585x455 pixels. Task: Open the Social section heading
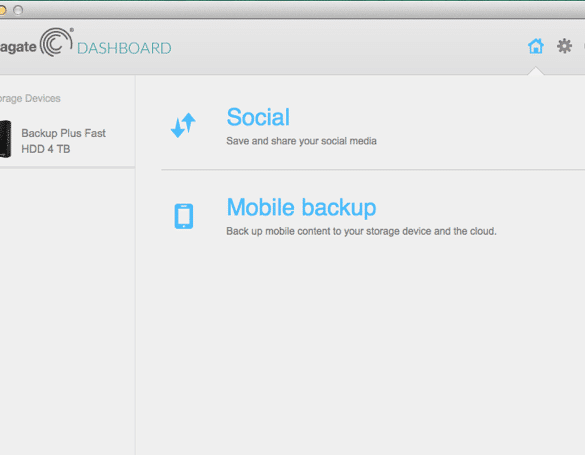coord(258,117)
